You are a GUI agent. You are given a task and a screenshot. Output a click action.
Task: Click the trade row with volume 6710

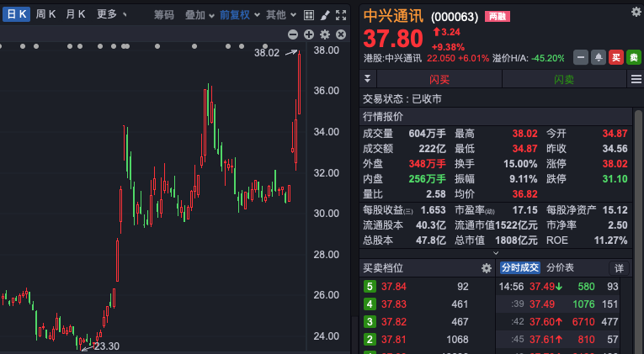click(559, 321)
